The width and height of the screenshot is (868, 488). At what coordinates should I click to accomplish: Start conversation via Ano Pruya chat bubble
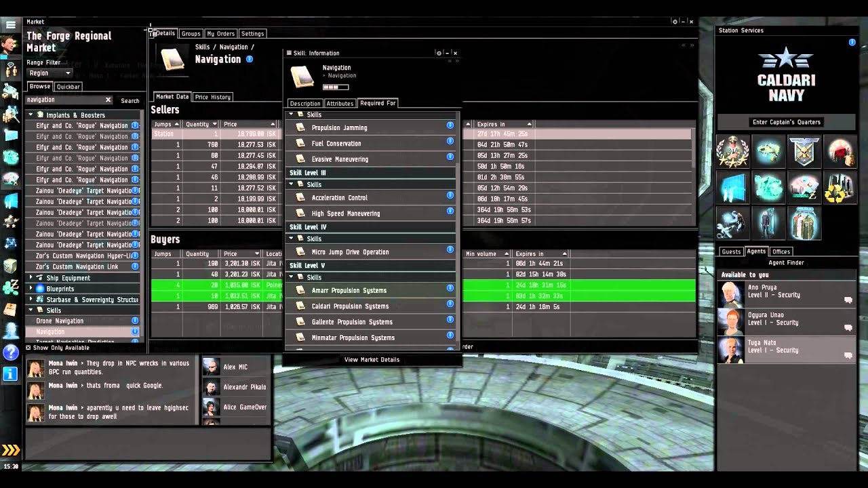pyautogui.click(x=848, y=300)
